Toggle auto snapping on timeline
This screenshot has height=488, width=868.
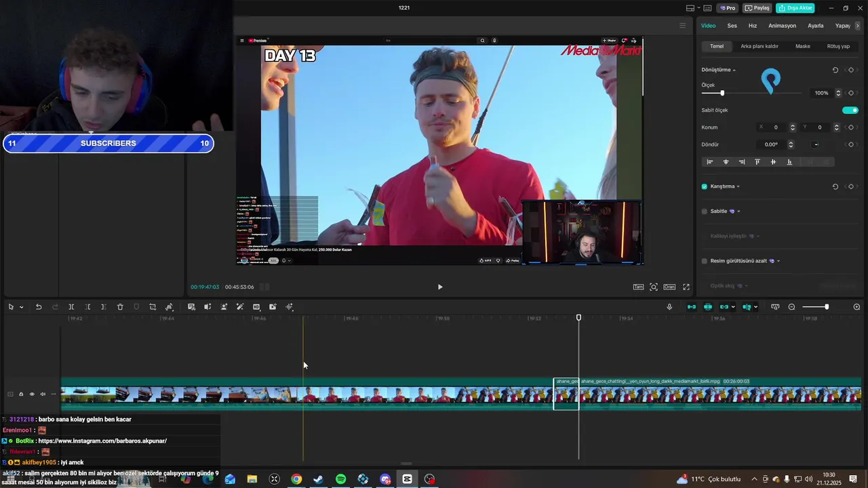708,307
